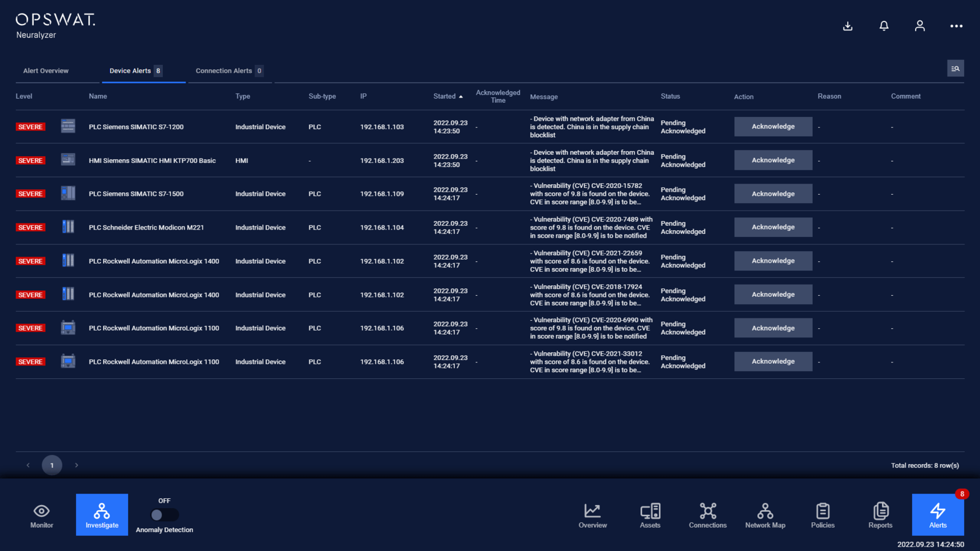Image resolution: width=980 pixels, height=551 pixels.
Task: Switch to Monitor mode
Action: (x=42, y=515)
